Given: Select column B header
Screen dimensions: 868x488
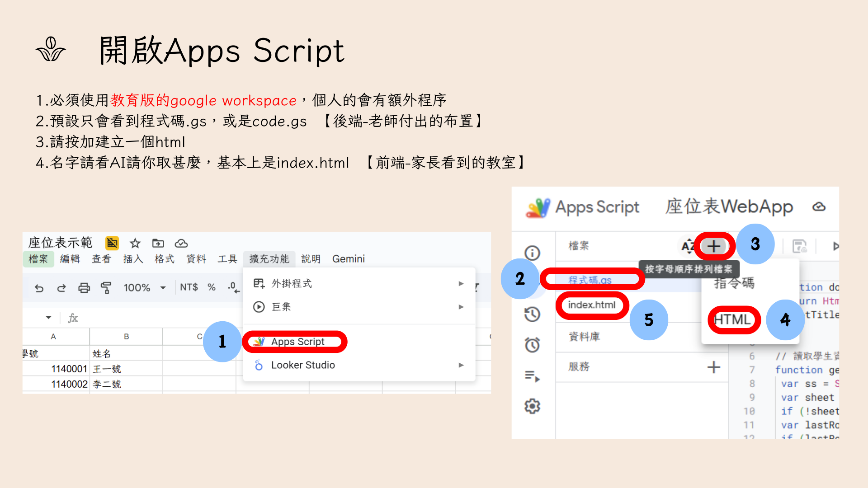Looking at the screenshot, I should pos(127,337).
